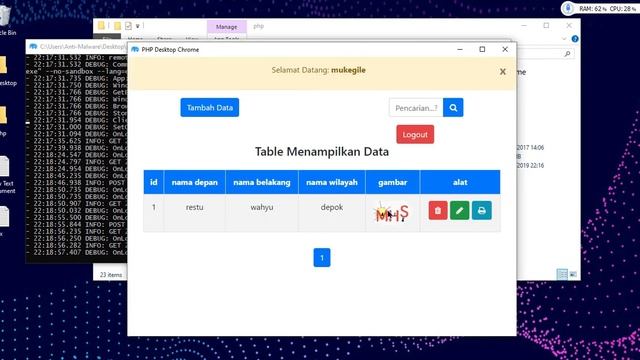Open the MHS image thumbnail in the table
Image resolution: width=640 pixels, height=360 pixels.
pyautogui.click(x=391, y=213)
